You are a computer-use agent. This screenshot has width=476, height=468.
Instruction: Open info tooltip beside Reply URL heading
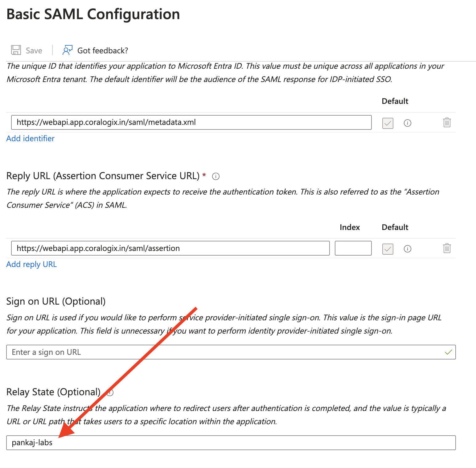(216, 176)
